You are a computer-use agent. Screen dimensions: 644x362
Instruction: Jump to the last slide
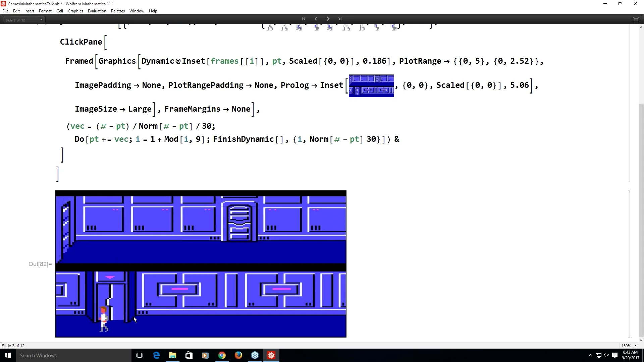(340, 19)
